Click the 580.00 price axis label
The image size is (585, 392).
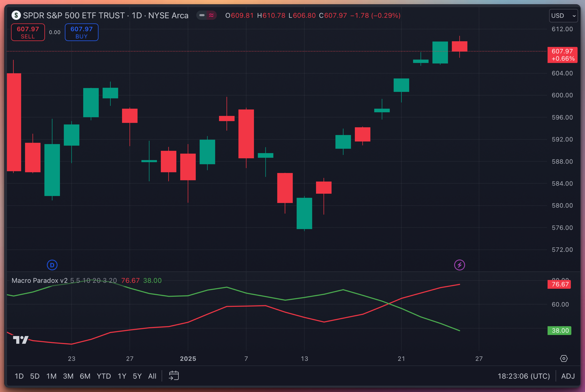[x=562, y=205]
